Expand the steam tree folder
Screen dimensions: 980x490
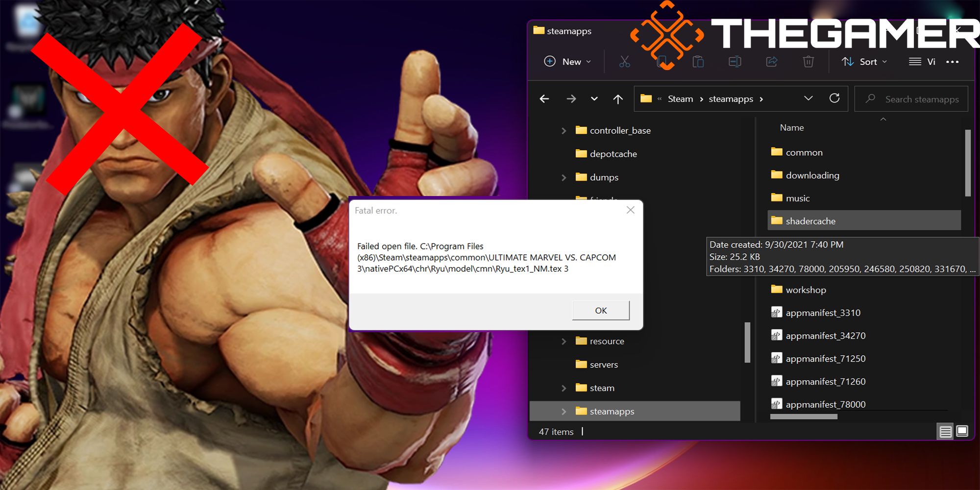[563, 388]
